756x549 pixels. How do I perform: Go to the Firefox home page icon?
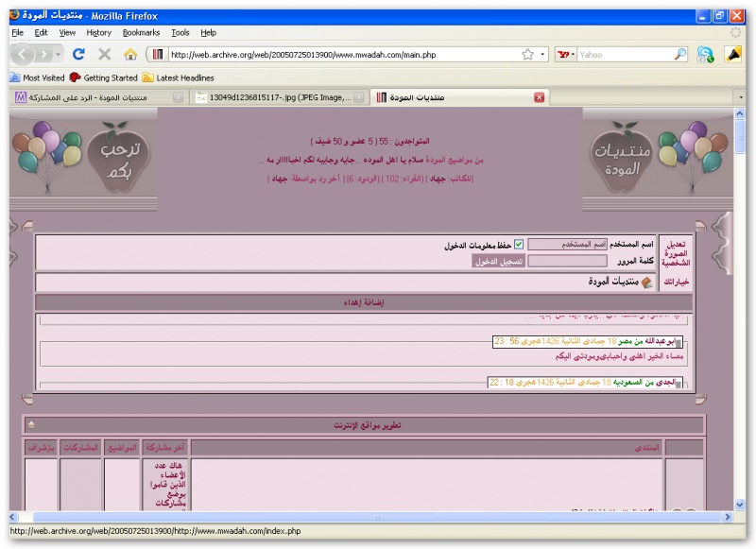point(130,55)
